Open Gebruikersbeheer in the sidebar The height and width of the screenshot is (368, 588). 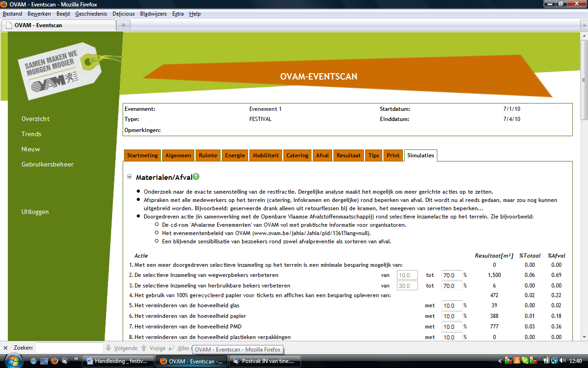coord(47,164)
